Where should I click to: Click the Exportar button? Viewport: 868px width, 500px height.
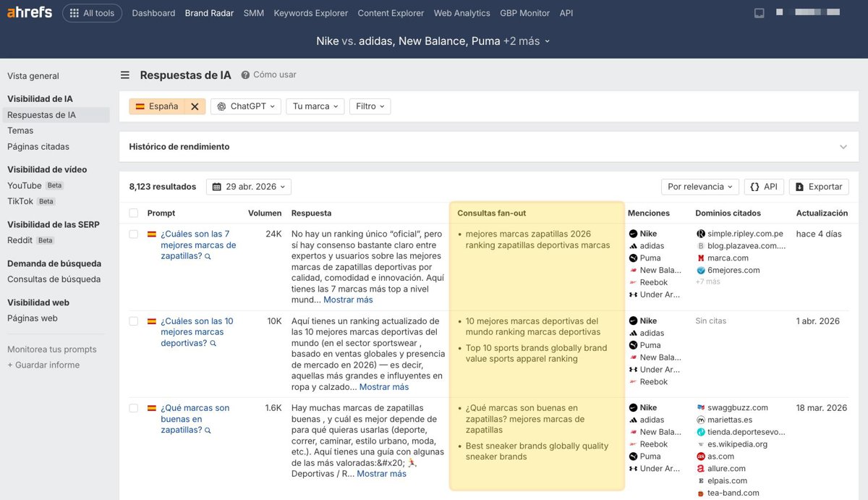coord(819,187)
